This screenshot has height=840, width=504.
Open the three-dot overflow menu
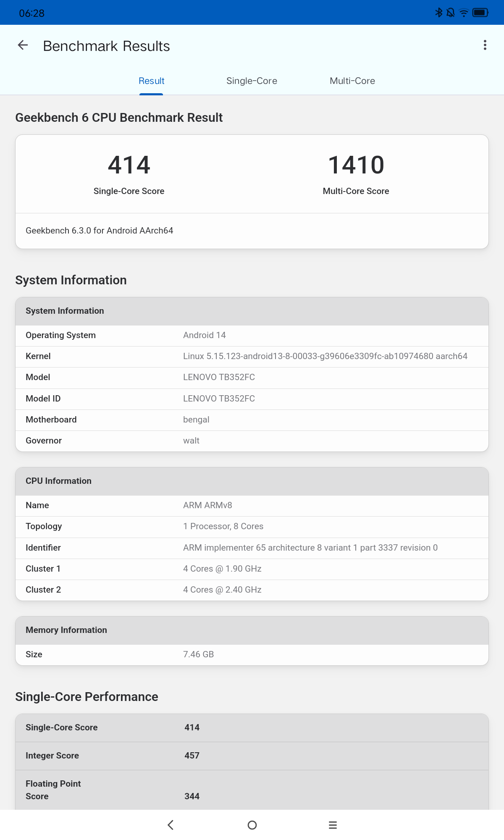[x=485, y=45]
